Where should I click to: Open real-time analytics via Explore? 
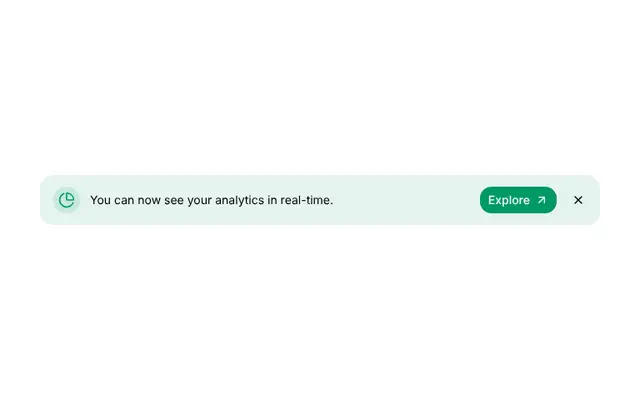tap(518, 200)
